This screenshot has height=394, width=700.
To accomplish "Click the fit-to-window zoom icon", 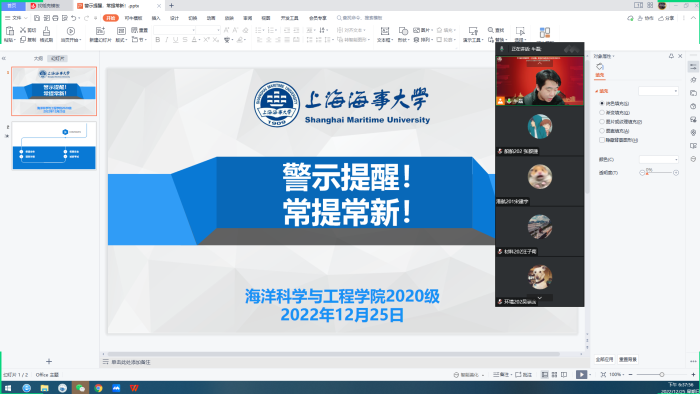I will coord(603,375).
